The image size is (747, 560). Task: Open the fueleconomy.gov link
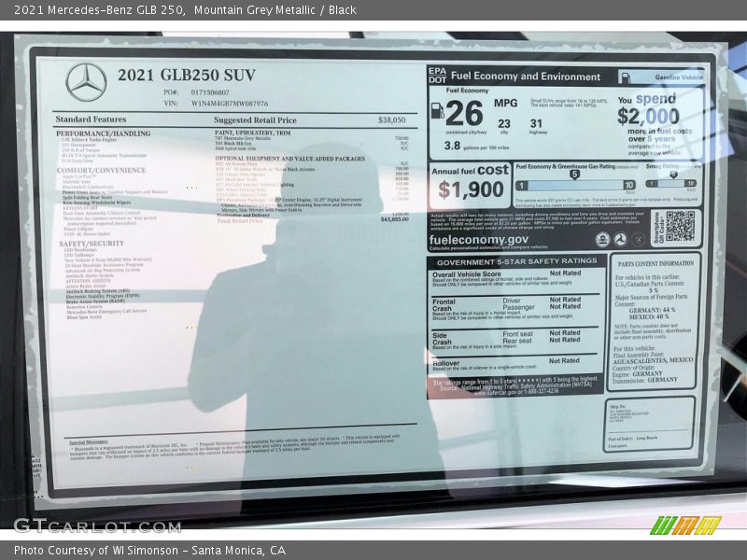(x=479, y=240)
